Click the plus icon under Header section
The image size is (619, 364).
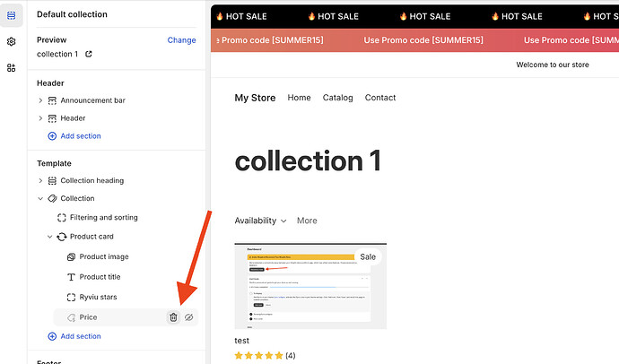[51, 136]
